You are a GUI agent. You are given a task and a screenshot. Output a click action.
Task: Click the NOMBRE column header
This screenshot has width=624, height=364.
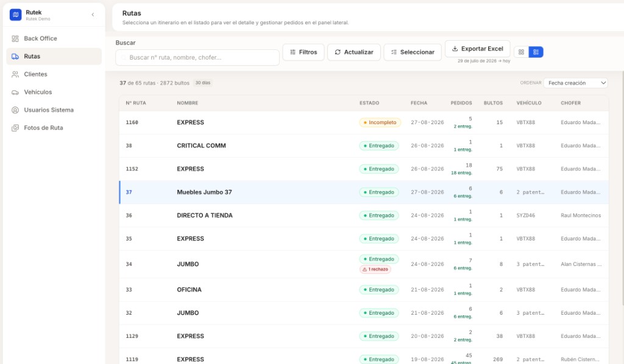click(x=188, y=103)
